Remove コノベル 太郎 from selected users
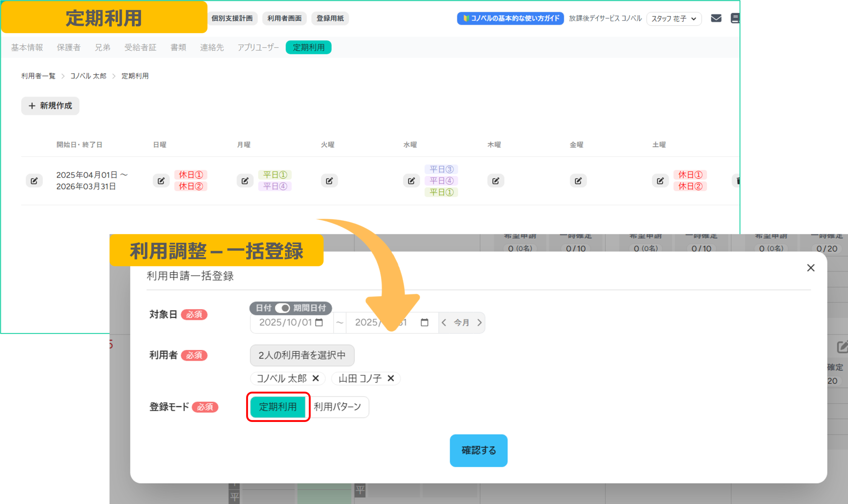 [x=316, y=378]
